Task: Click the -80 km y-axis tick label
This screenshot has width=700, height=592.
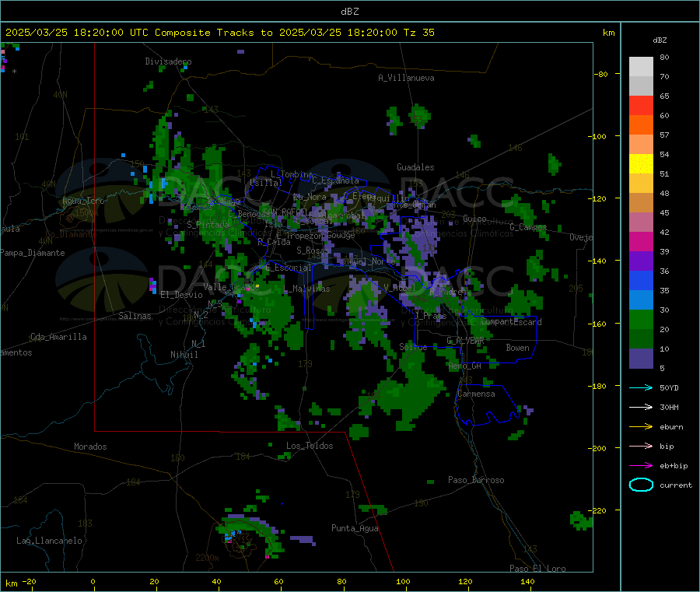Action: [x=601, y=74]
